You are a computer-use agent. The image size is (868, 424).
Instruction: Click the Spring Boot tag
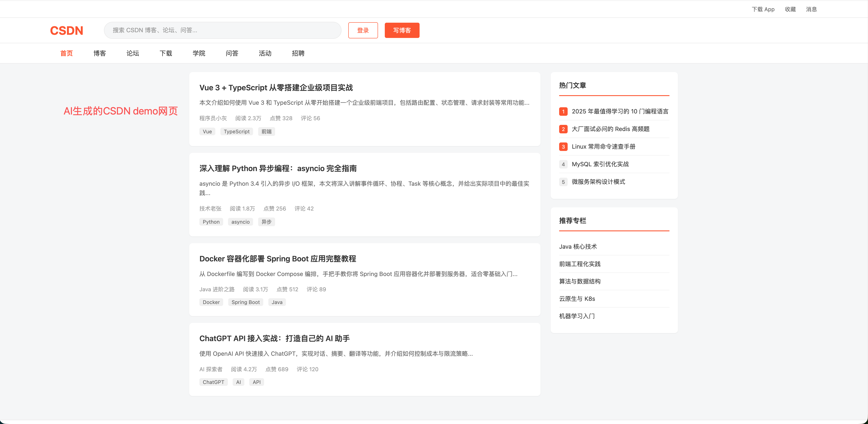tap(246, 303)
